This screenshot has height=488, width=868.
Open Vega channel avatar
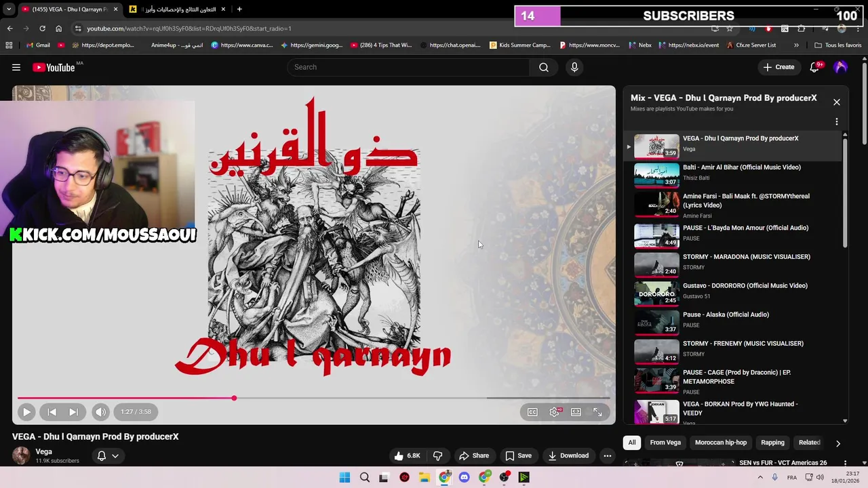pos(21,455)
